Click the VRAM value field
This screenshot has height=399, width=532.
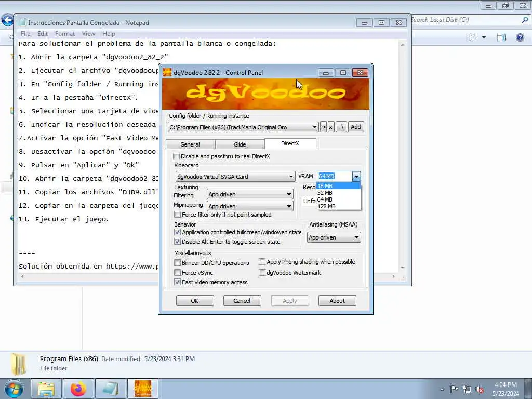[x=335, y=177]
